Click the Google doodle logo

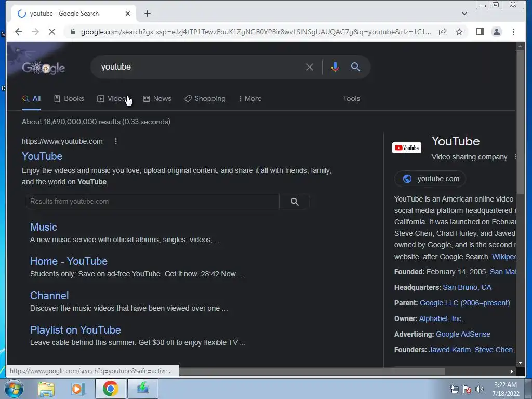click(x=44, y=68)
